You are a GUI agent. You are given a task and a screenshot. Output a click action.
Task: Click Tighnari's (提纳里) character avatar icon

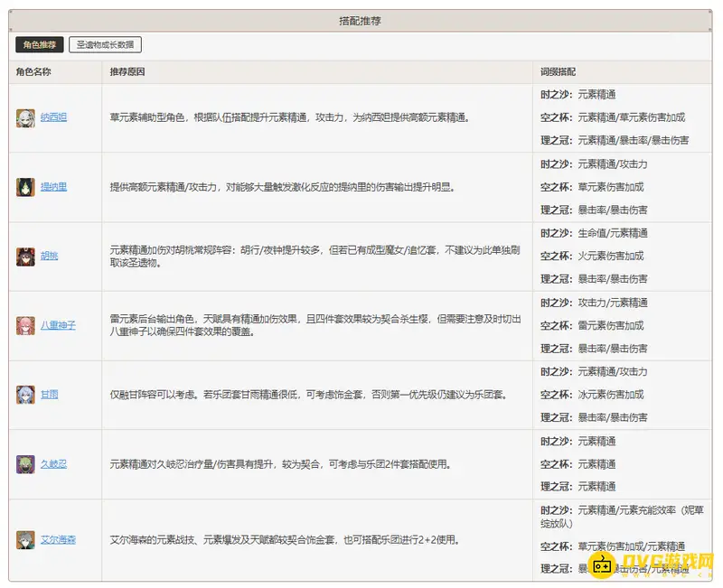pos(25,187)
